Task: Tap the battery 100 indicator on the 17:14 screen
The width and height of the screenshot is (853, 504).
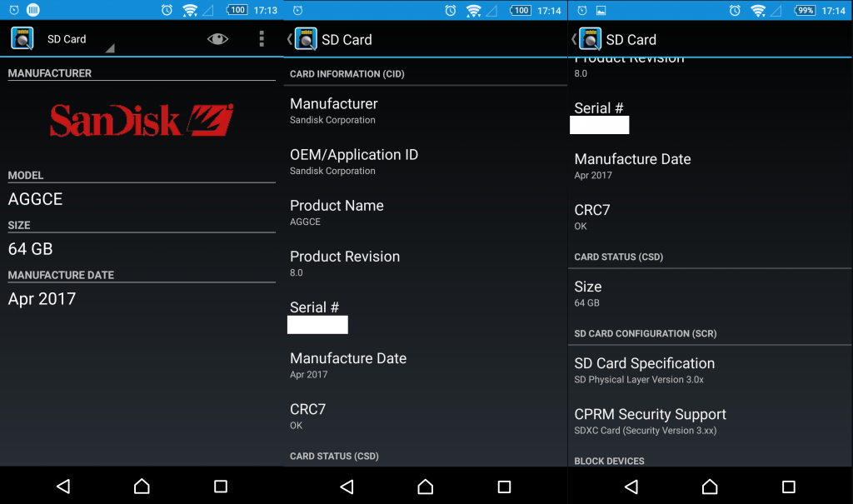Action: [521, 10]
